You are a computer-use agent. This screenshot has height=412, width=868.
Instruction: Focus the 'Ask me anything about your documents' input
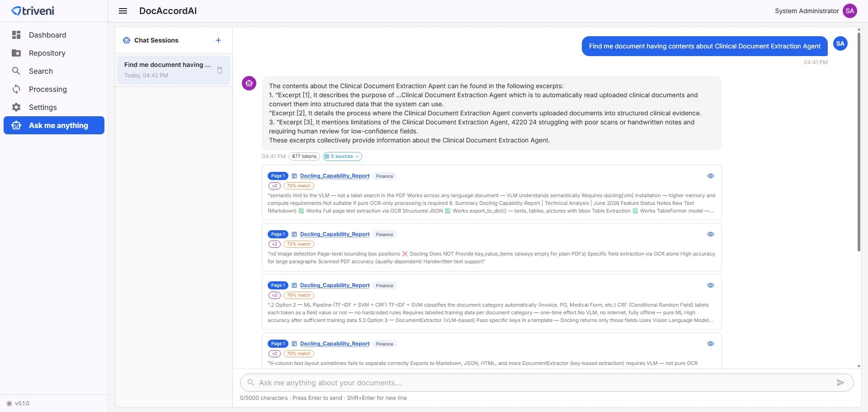[547, 383]
